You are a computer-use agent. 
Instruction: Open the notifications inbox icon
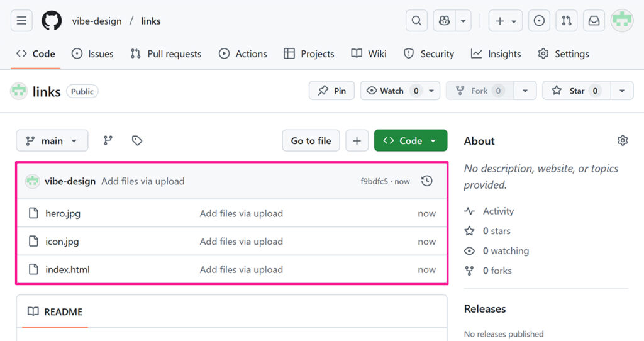pos(594,21)
